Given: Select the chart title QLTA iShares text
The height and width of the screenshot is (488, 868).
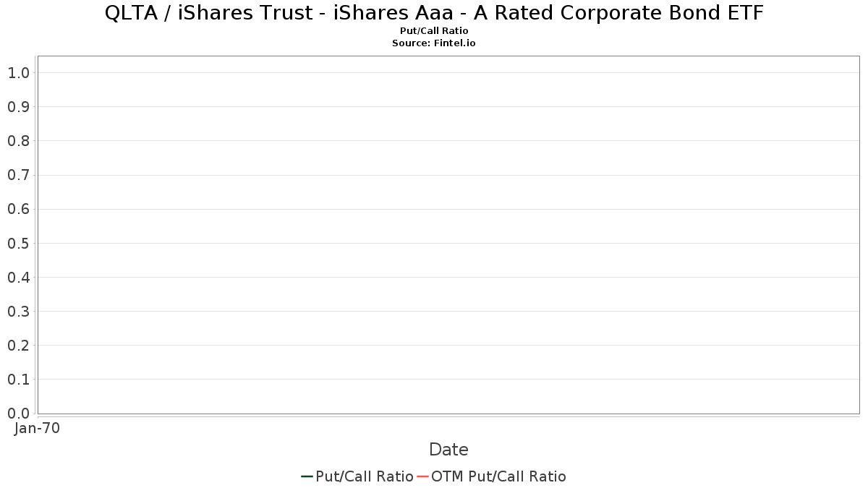Looking at the screenshot, I should click(x=434, y=13).
